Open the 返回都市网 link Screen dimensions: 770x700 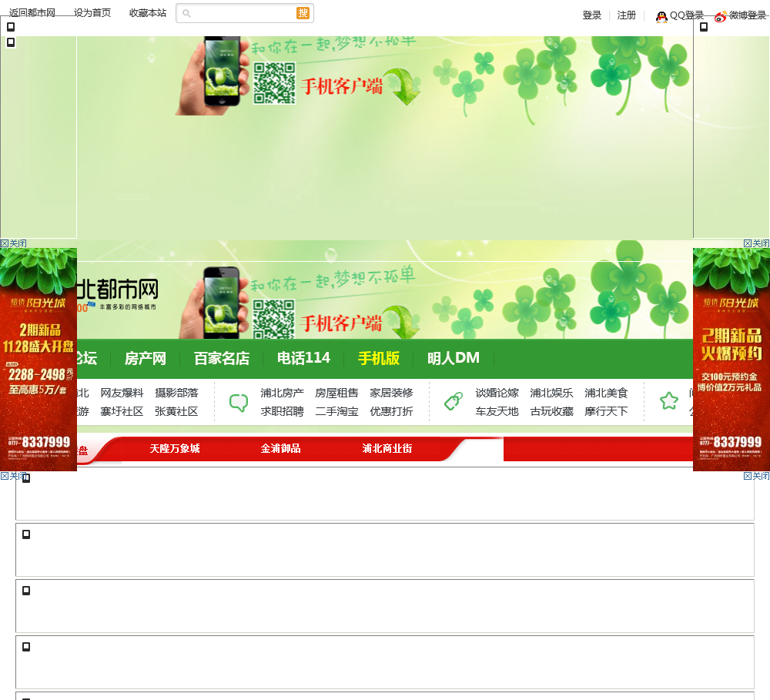point(32,13)
